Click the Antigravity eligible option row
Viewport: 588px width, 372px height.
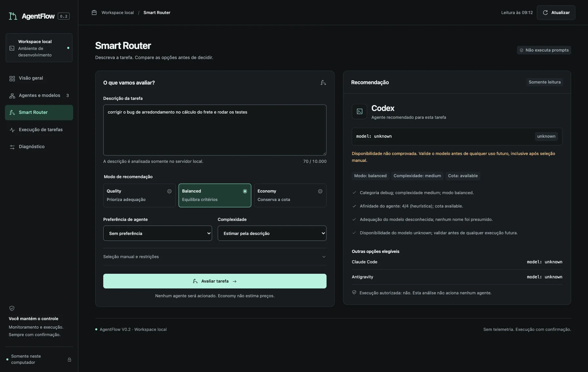pos(457,277)
